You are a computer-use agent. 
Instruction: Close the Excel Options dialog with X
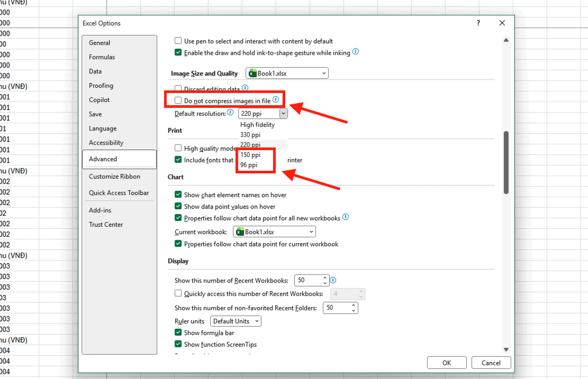[x=502, y=23]
